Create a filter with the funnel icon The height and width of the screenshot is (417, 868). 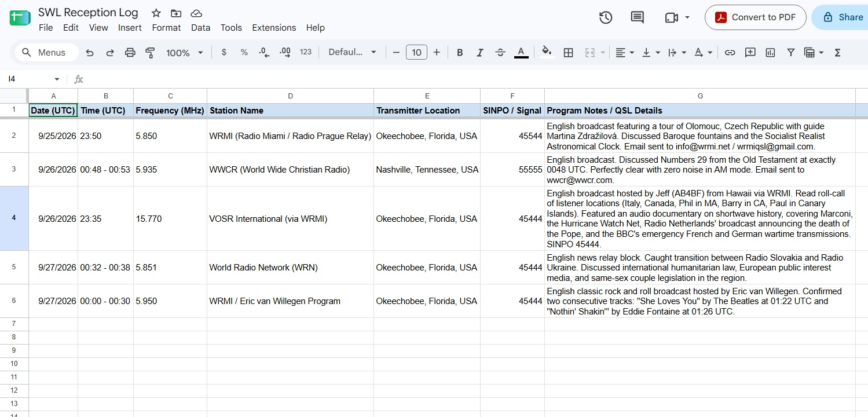pos(790,53)
